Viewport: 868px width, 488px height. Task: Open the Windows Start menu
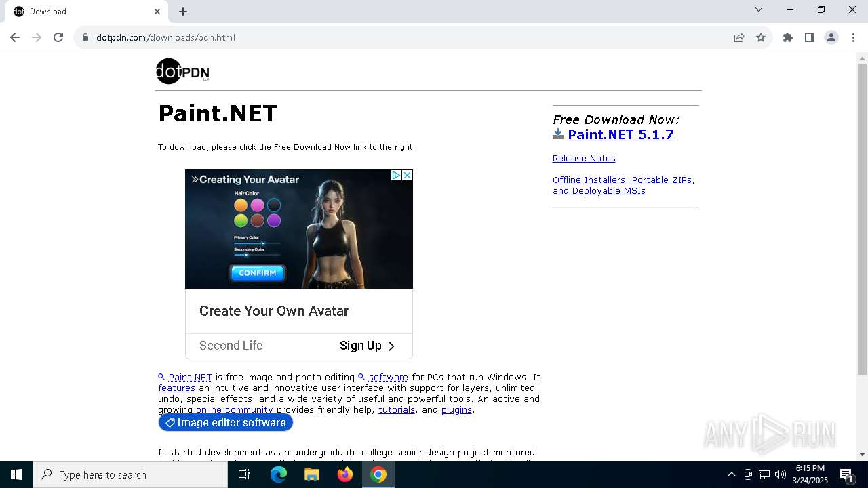tap(16, 474)
